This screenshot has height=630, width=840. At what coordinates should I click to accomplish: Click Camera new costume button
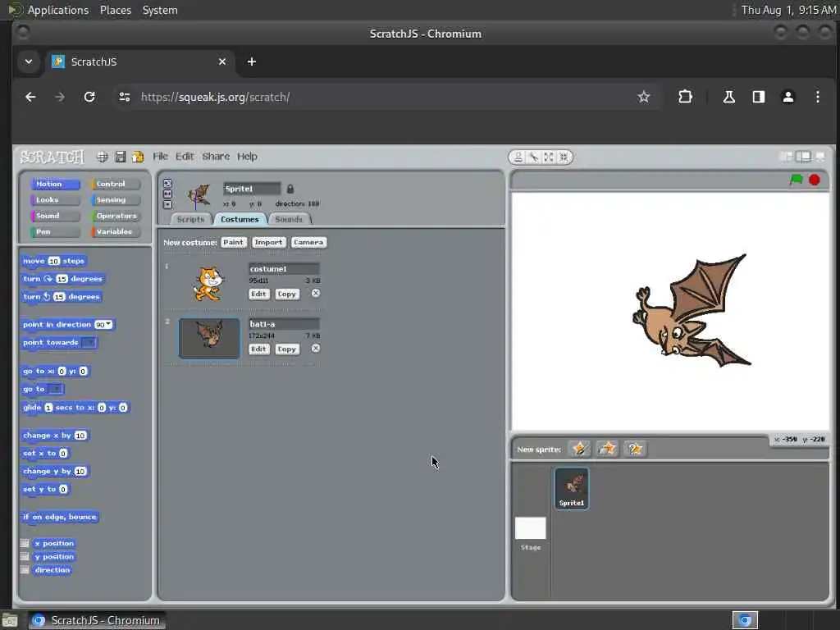coord(308,242)
